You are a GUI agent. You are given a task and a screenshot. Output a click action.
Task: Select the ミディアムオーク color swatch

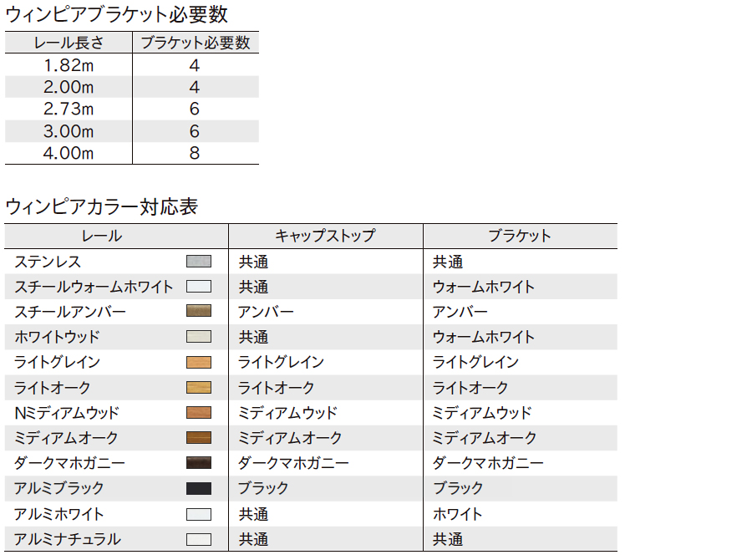click(x=199, y=438)
